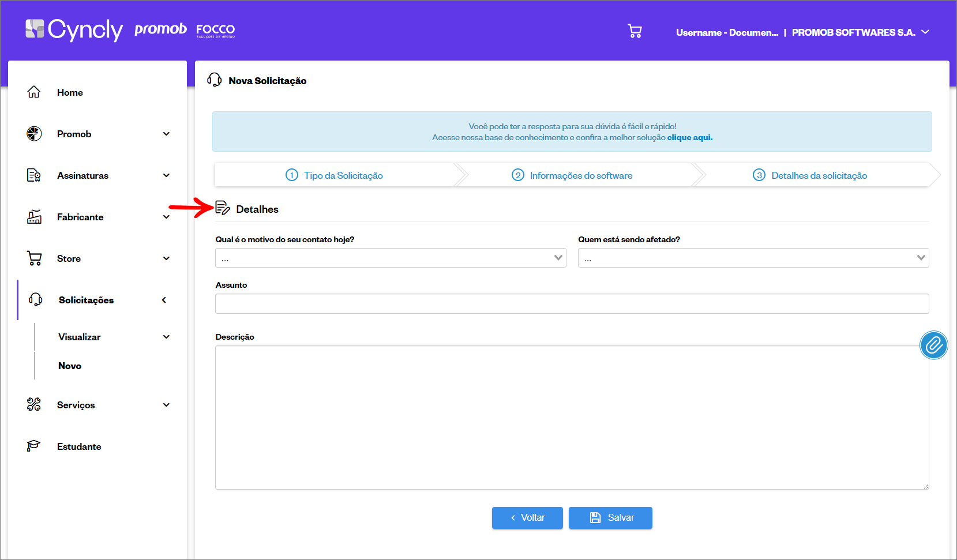Click the Promob logo icon in sidebar
957x560 pixels.
34,134
